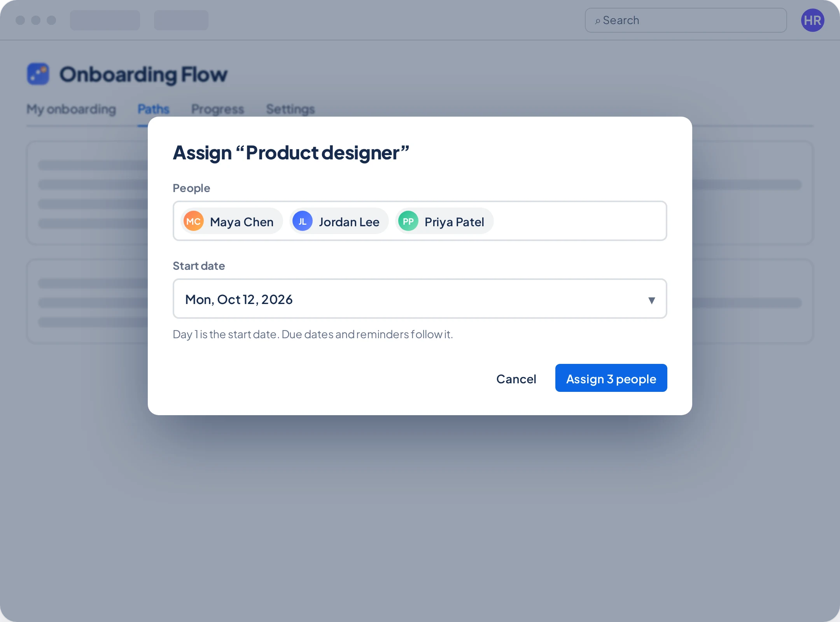This screenshot has width=840, height=622.
Task: Open the Progress tab
Action: point(218,109)
